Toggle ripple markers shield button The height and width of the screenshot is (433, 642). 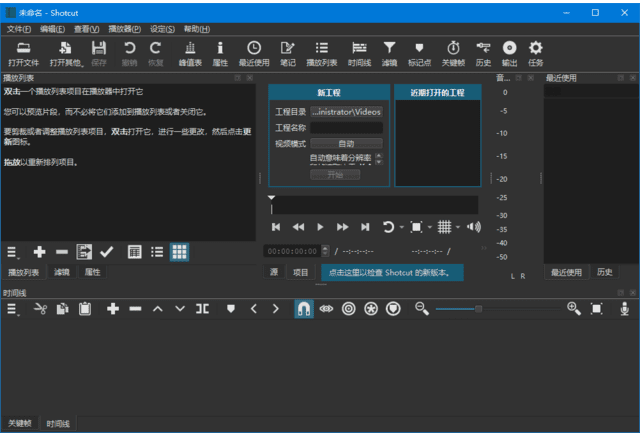[393, 309]
